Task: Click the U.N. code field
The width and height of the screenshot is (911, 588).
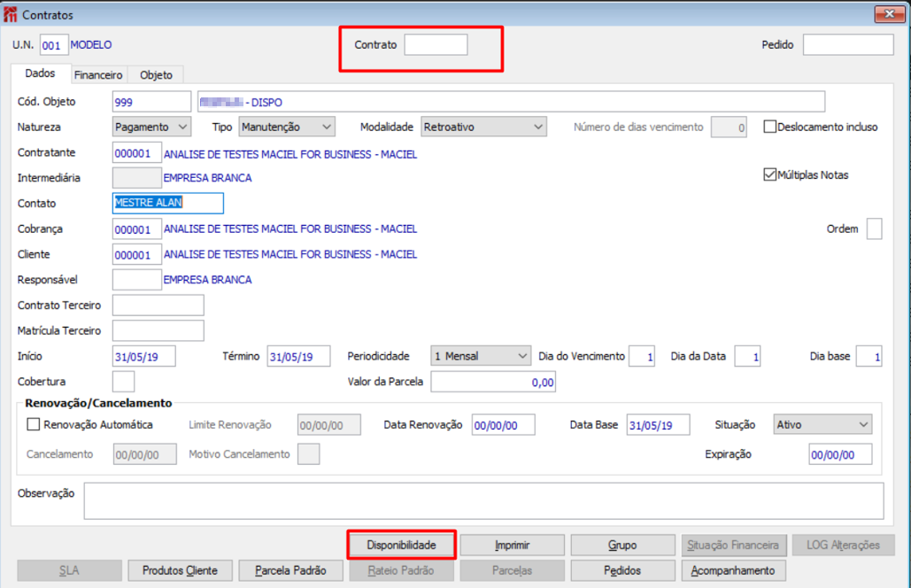Action: coord(53,45)
